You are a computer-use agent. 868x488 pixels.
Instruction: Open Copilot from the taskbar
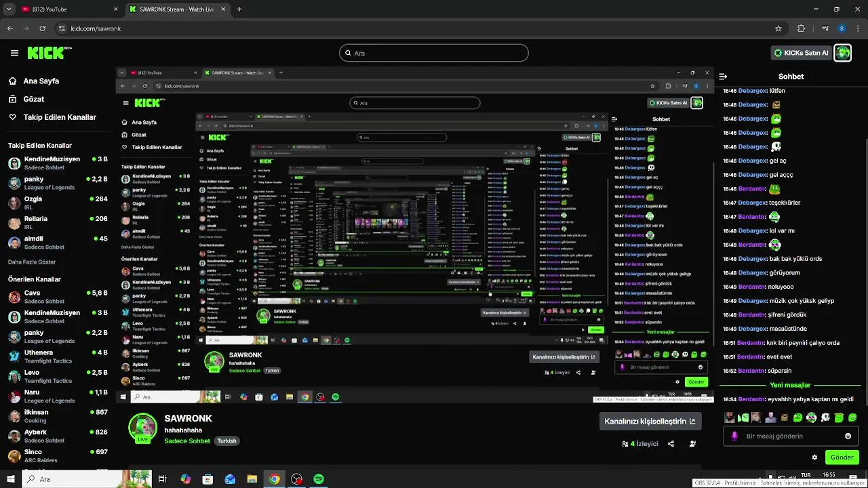185,479
